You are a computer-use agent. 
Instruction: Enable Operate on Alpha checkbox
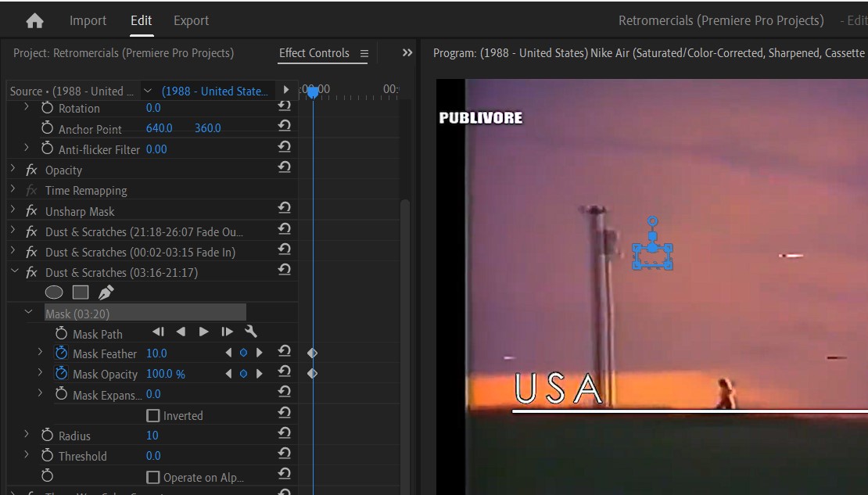pos(152,477)
